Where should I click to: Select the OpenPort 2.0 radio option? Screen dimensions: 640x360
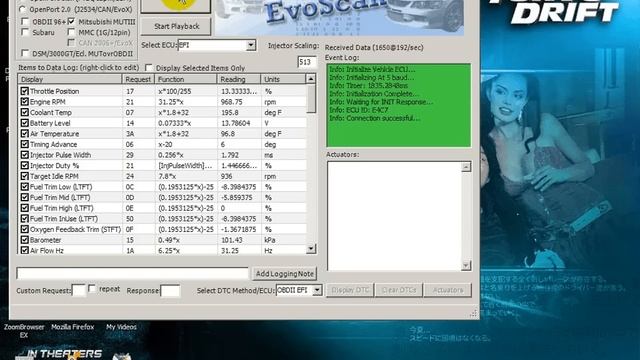click(x=23, y=9)
